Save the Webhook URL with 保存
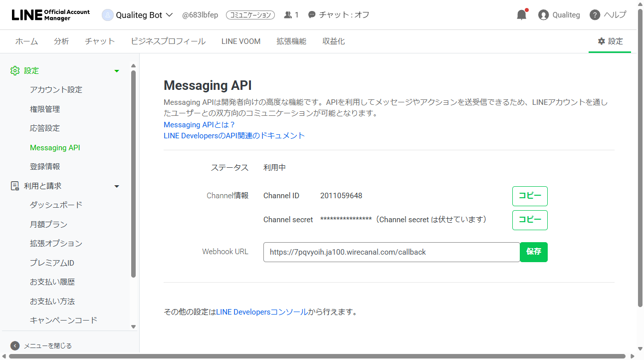 [534, 252]
